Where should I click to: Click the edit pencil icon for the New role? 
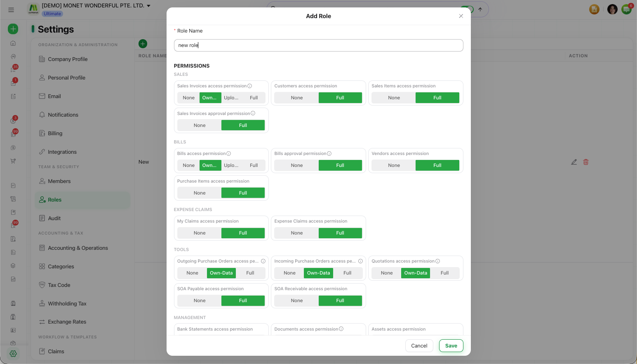click(x=574, y=162)
